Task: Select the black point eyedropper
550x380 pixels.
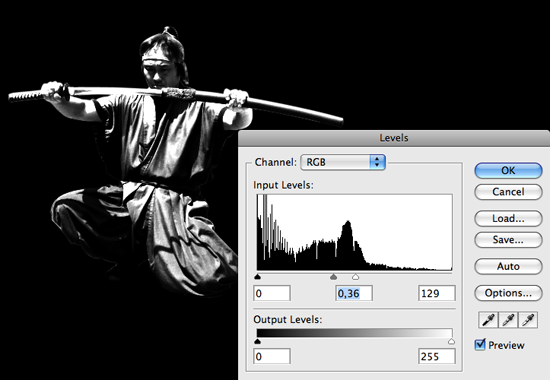Action: [x=488, y=320]
